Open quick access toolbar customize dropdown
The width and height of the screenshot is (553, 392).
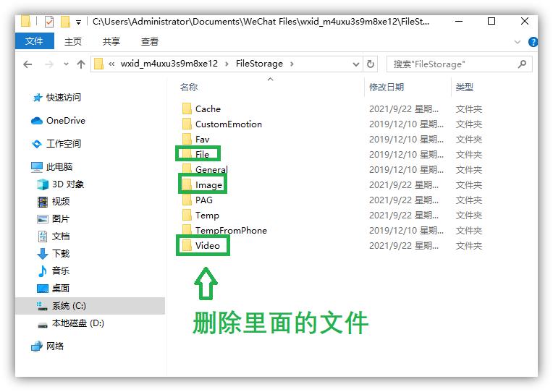tap(78, 22)
